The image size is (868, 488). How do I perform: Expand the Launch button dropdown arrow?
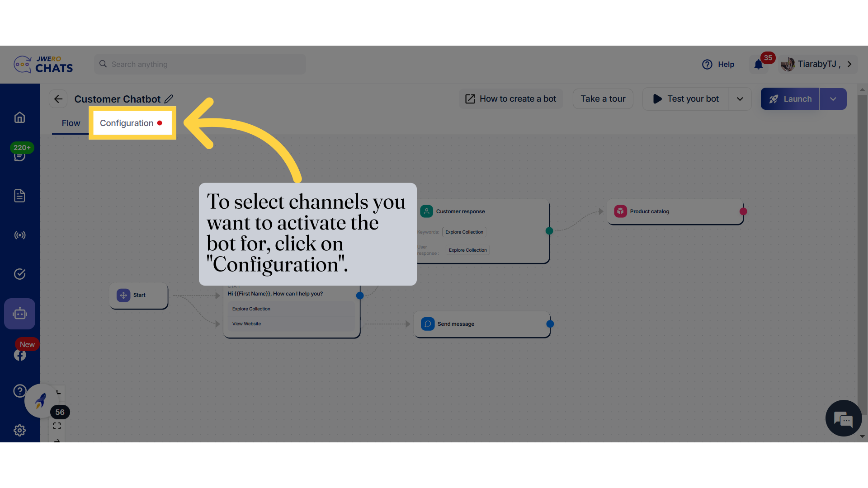pos(833,99)
